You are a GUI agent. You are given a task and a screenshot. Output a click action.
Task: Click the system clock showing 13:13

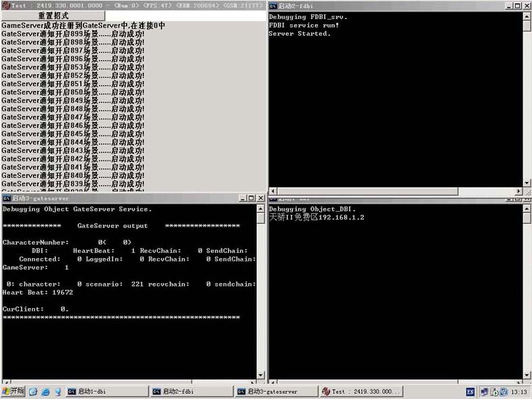point(519,391)
